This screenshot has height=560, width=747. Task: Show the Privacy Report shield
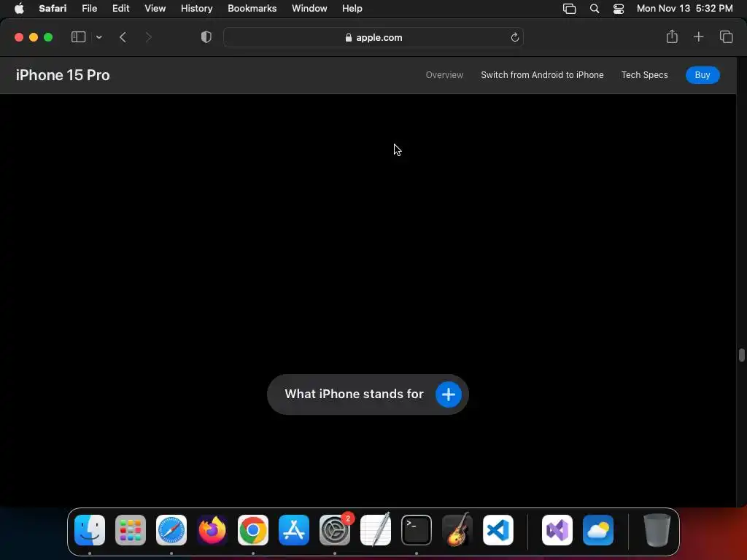click(206, 37)
